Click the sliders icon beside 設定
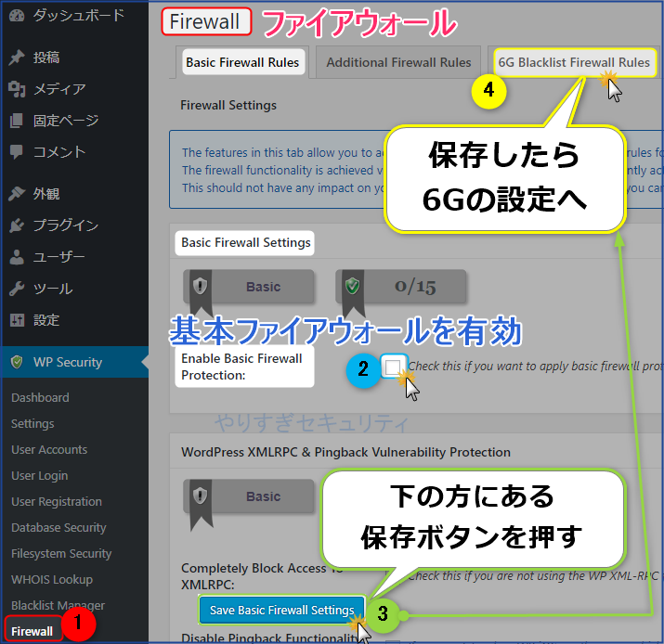The height and width of the screenshot is (644, 664). 17,320
